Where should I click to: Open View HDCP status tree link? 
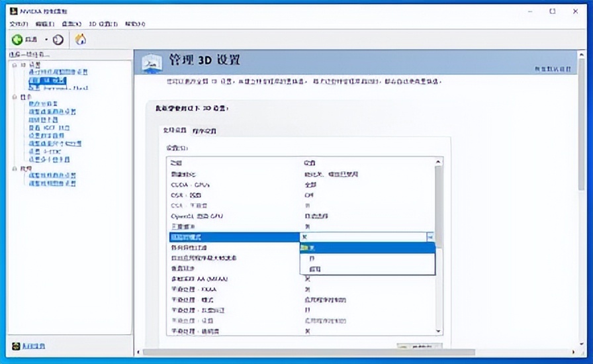49,128
